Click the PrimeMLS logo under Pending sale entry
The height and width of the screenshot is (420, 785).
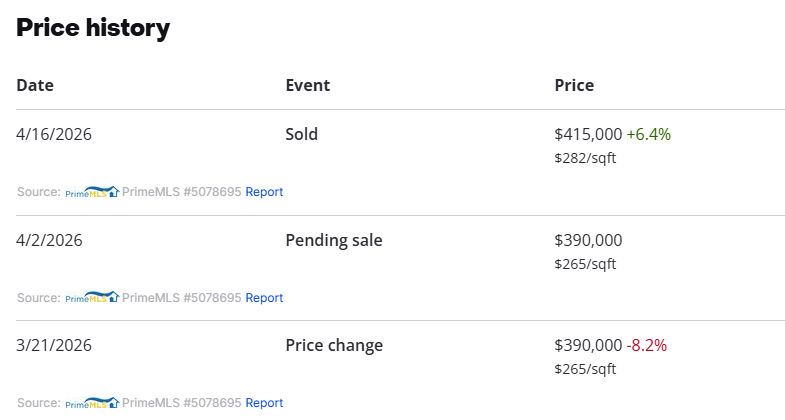[92, 297]
